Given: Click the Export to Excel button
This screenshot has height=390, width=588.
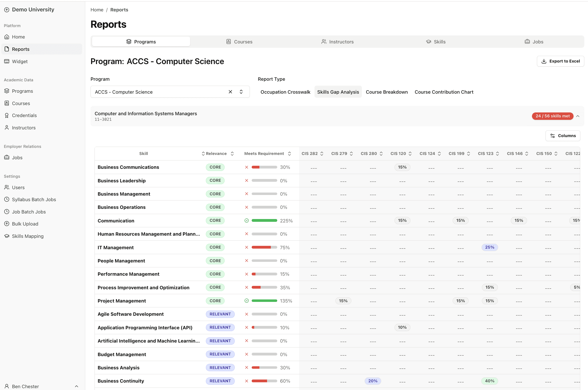Looking at the screenshot, I should (561, 61).
